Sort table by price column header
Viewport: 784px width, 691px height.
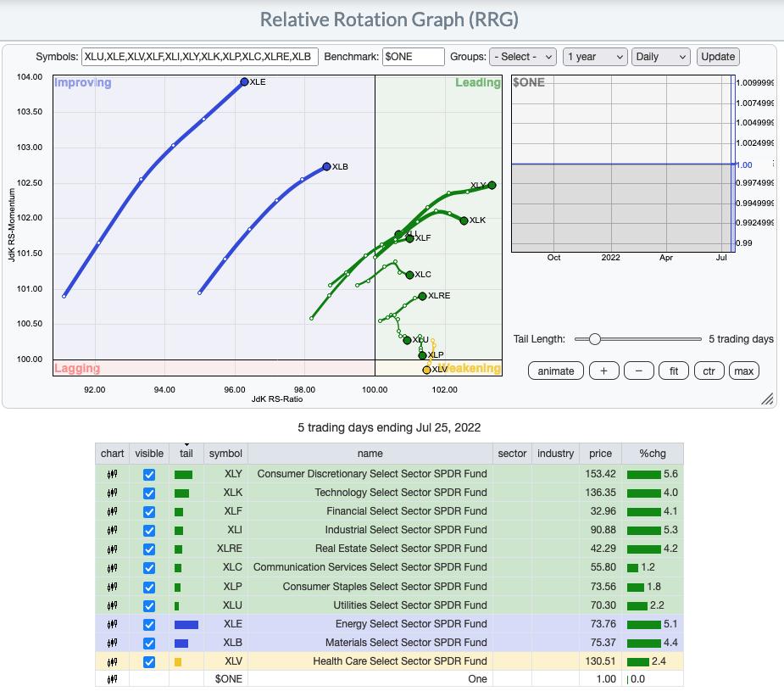coord(600,454)
